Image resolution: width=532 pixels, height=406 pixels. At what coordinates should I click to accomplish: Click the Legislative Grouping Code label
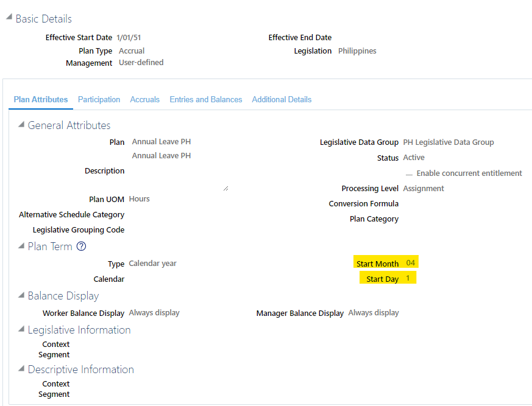click(x=79, y=230)
